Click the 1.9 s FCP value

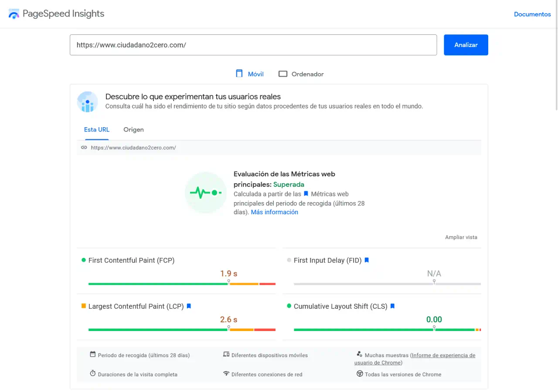point(228,274)
